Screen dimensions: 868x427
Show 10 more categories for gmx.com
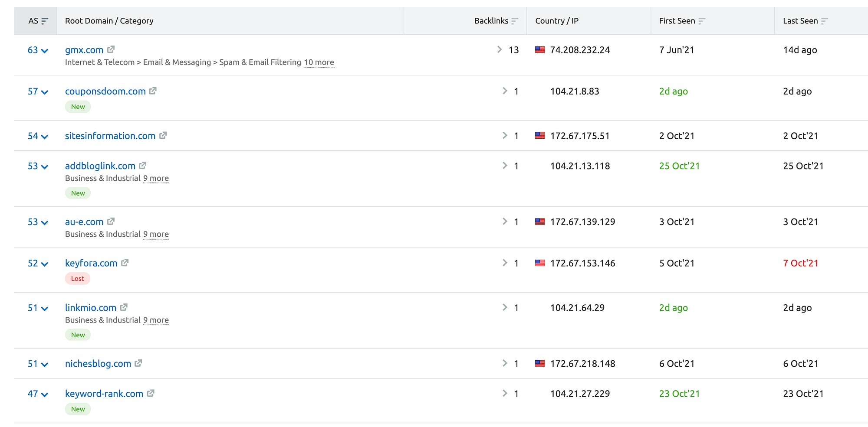[319, 62]
